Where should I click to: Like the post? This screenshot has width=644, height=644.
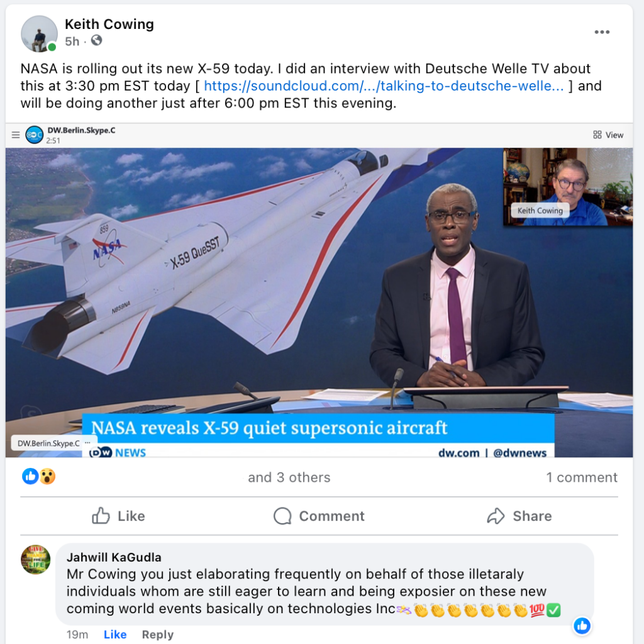tap(118, 516)
